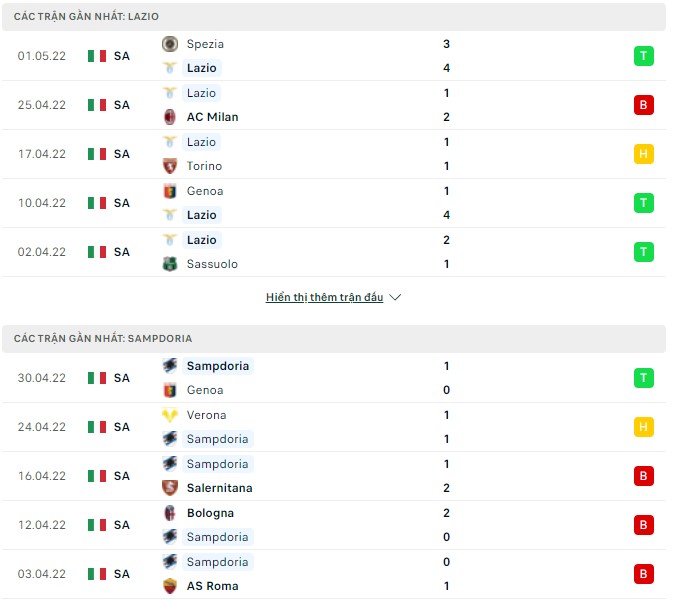Click the Torino club crest icon

[x=170, y=166]
